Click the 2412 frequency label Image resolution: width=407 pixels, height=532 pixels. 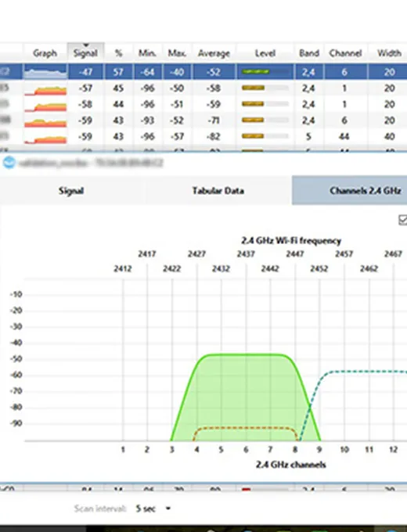(123, 268)
